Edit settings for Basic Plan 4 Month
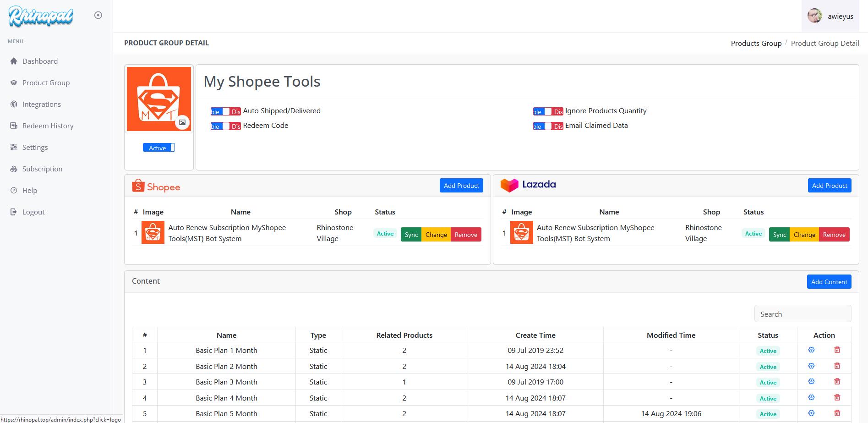Image resolution: width=868 pixels, height=423 pixels. (811, 397)
